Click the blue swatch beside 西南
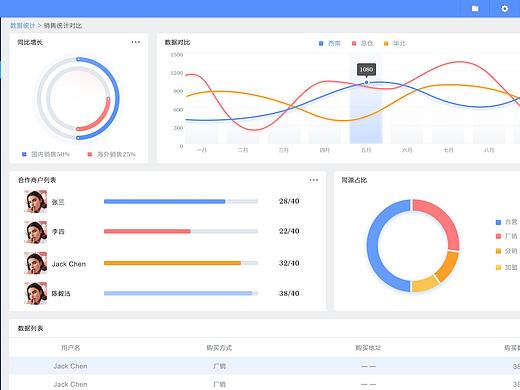Viewport: 520px width, 390px height. [x=321, y=43]
